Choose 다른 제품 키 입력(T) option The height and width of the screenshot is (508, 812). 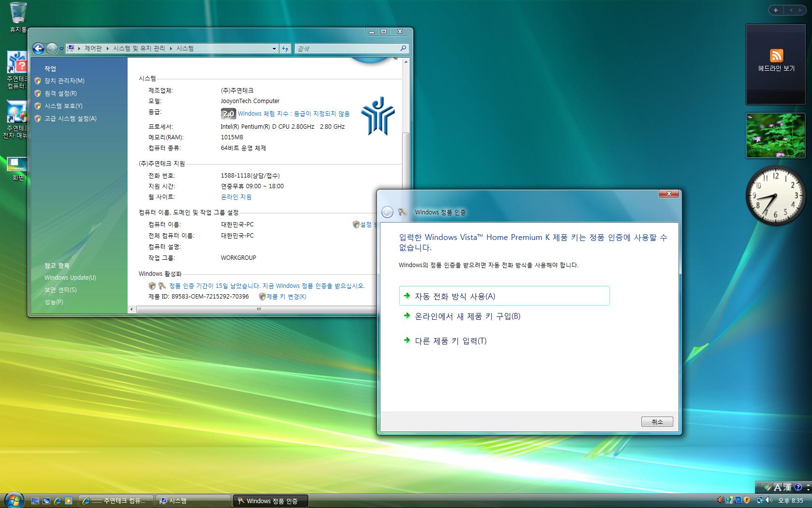click(450, 341)
